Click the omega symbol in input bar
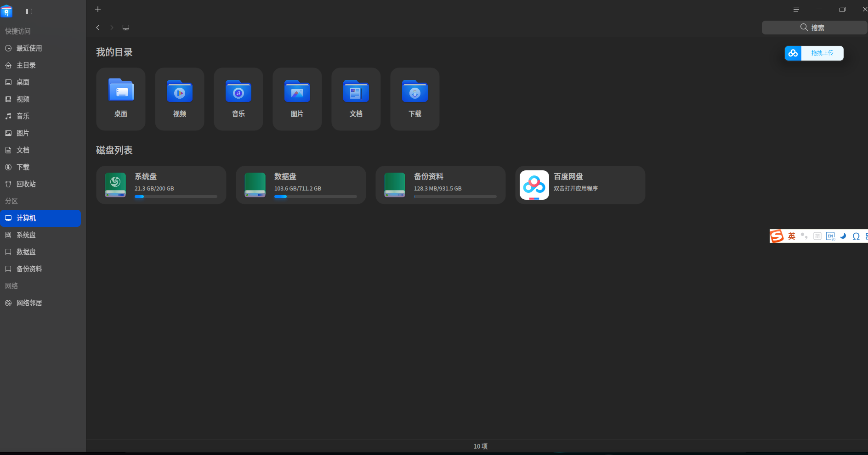The image size is (868, 455). pyautogui.click(x=856, y=236)
